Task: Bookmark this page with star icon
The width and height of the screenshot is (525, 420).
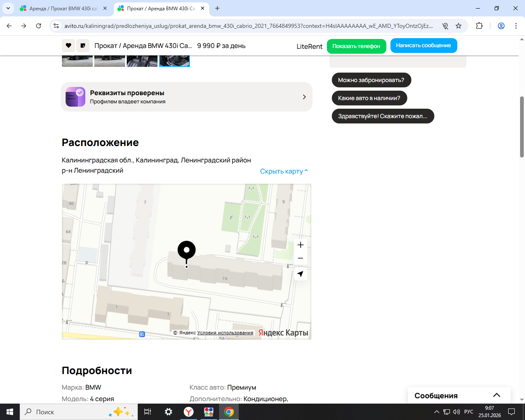Action: tap(459, 26)
